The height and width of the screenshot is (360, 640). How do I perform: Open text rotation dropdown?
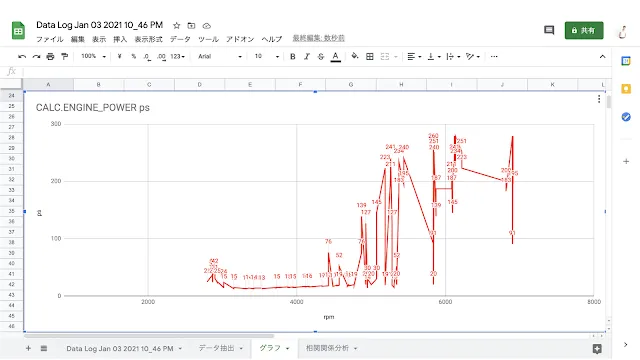coord(473,56)
